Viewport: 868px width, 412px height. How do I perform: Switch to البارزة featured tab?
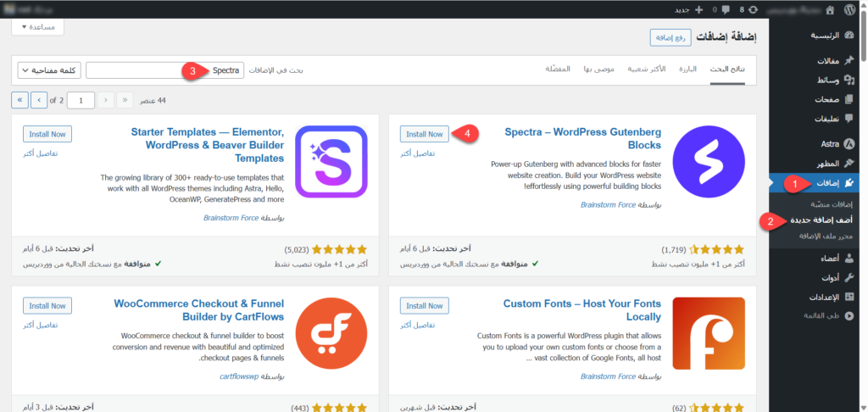[688, 70]
